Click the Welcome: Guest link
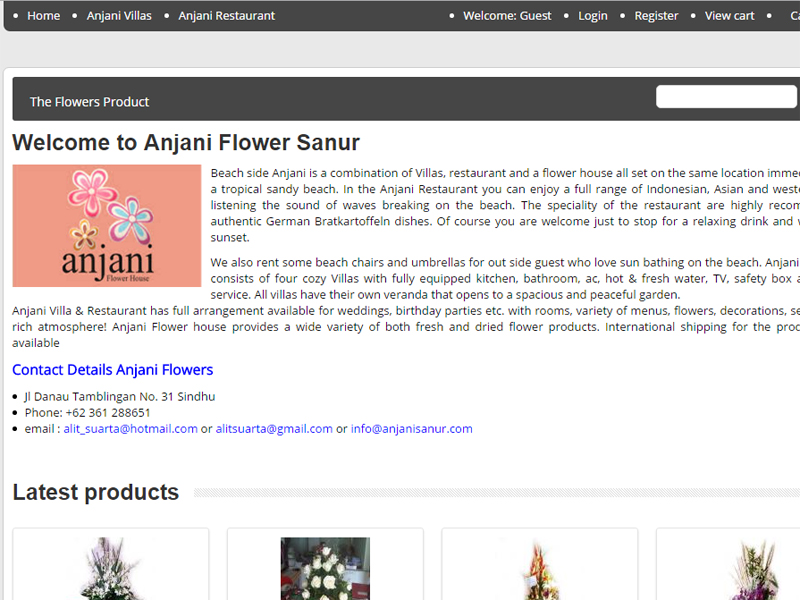800x600 pixels. (507, 16)
